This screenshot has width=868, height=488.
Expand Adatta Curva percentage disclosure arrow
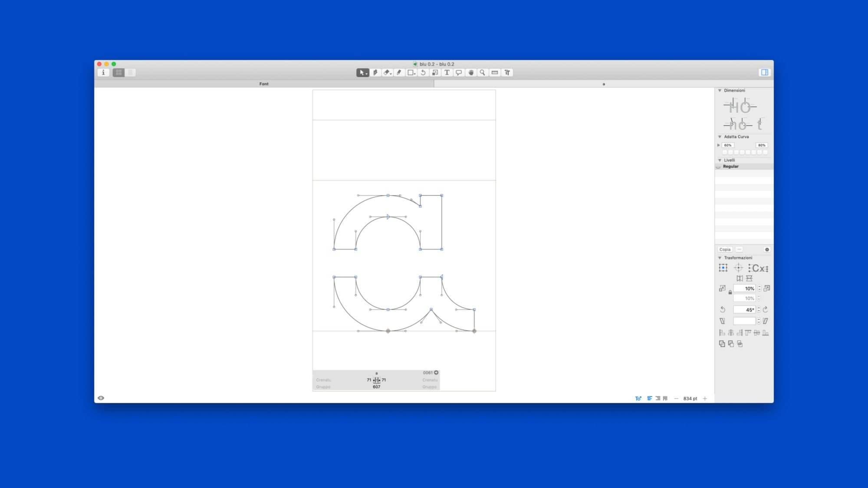(x=719, y=145)
